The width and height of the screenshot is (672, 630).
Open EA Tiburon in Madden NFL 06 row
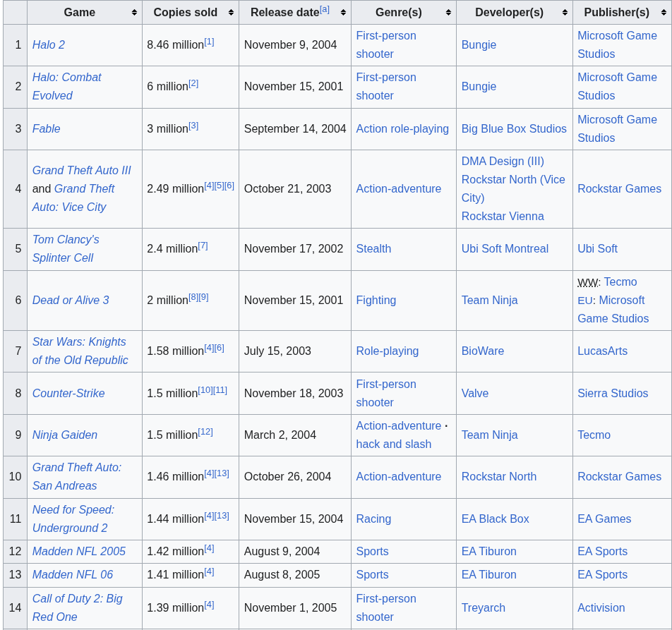[489, 574]
